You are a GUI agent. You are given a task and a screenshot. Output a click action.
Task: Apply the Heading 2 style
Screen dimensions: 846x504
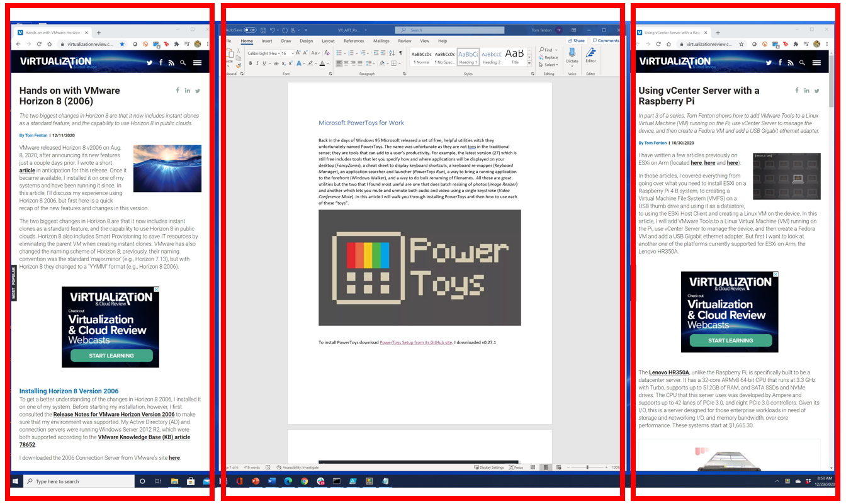(x=492, y=57)
